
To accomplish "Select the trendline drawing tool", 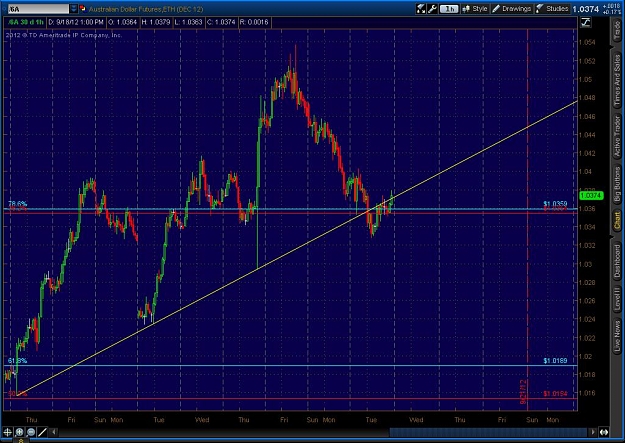I will click(42, 432).
